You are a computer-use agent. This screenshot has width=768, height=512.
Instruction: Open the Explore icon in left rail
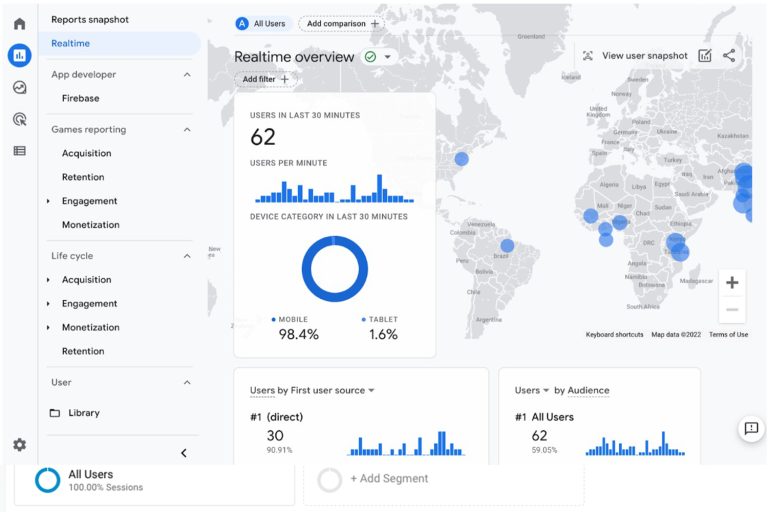19,88
